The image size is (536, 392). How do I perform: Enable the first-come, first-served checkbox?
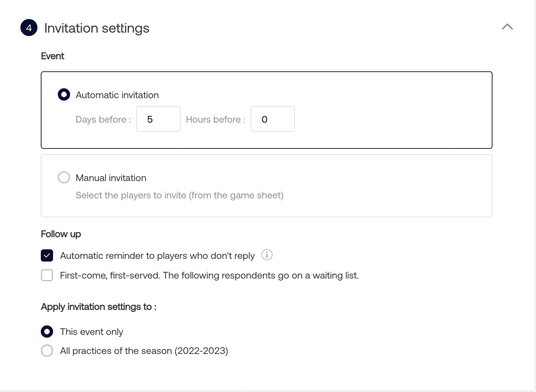(x=47, y=275)
